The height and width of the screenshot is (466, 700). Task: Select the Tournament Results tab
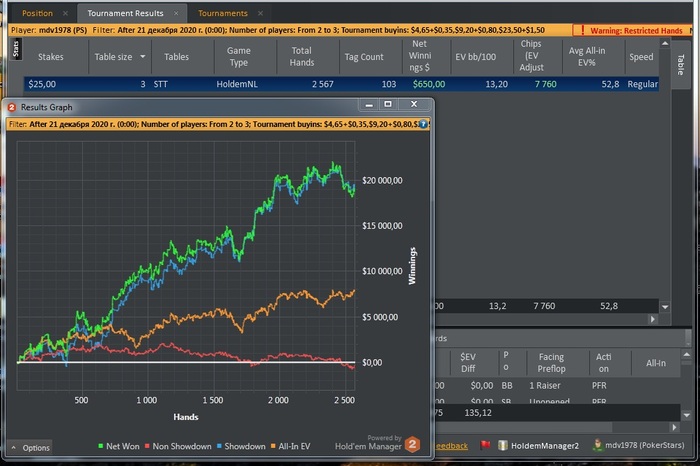pyautogui.click(x=125, y=13)
